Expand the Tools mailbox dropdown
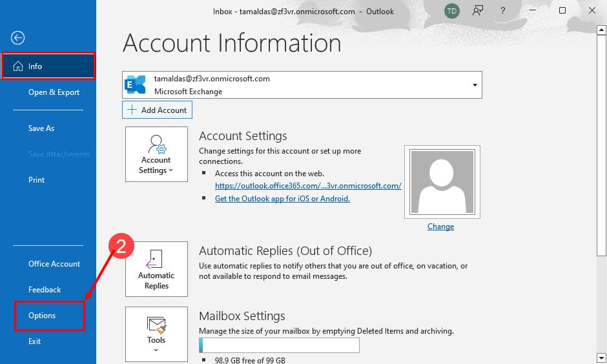The image size is (607, 364). tap(156, 334)
